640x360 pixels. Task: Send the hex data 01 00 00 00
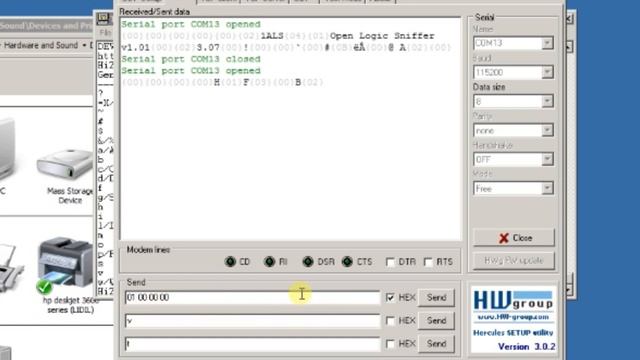pyautogui.click(x=436, y=298)
